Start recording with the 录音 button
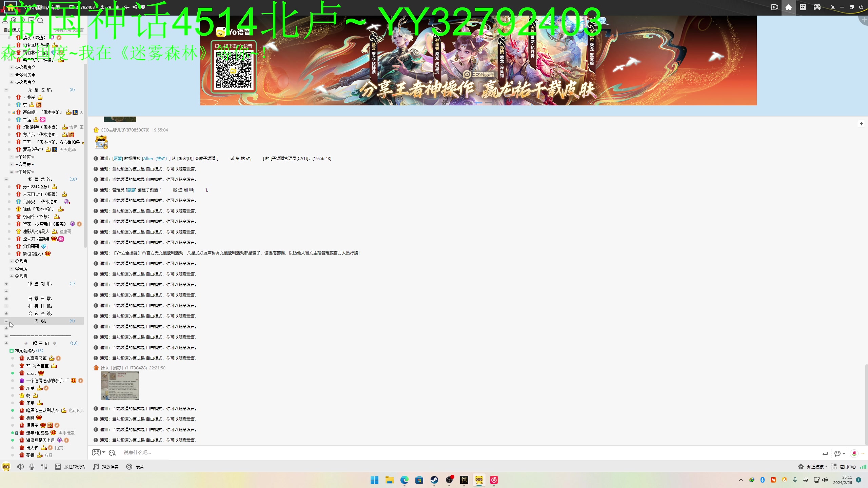Viewport: 868px width, 488px height. pos(135,467)
